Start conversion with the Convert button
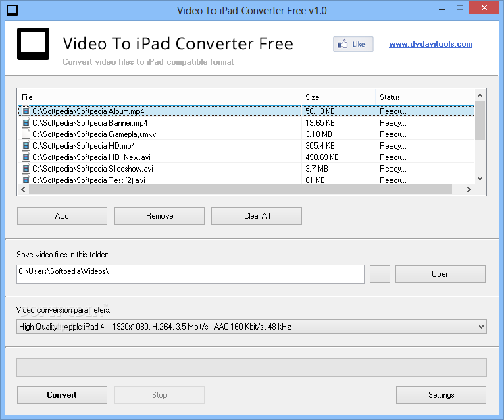Viewport: 504px width, 420px height. tap(62, 395)
